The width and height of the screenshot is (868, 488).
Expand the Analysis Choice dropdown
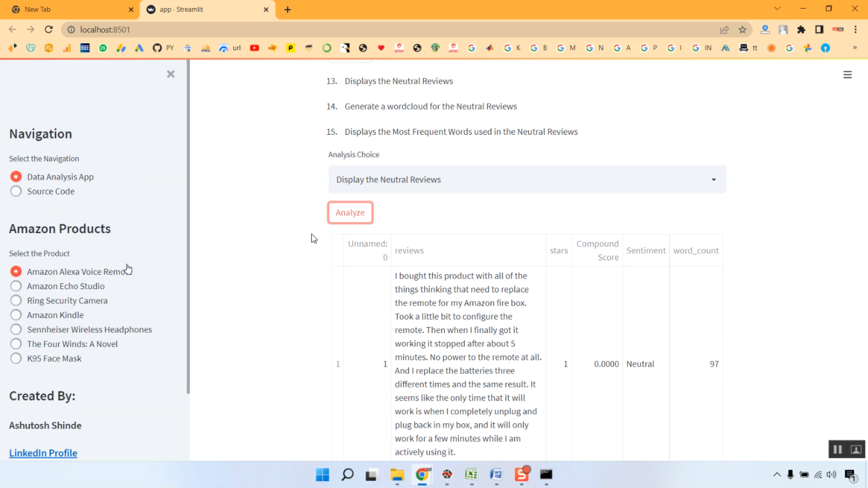click(527, 180)
